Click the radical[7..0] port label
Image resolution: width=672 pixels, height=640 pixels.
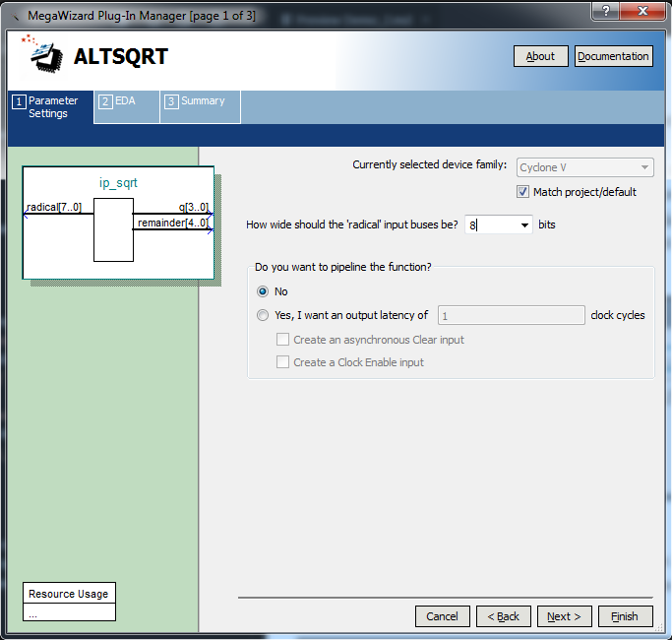click(x=54, y=207)
